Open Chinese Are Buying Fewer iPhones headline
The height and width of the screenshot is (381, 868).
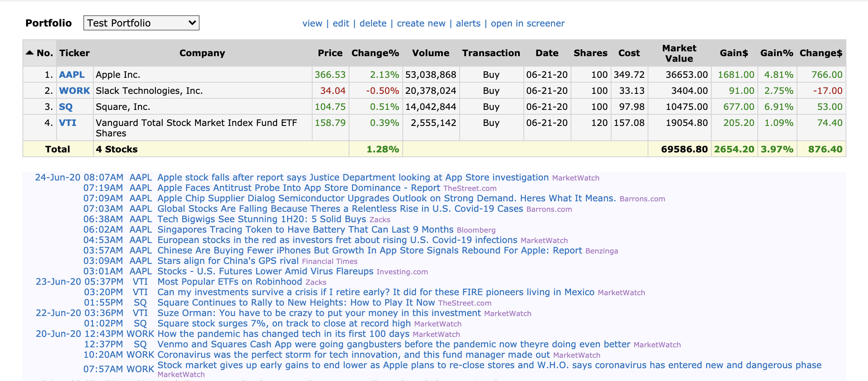[x=369, y=250]
